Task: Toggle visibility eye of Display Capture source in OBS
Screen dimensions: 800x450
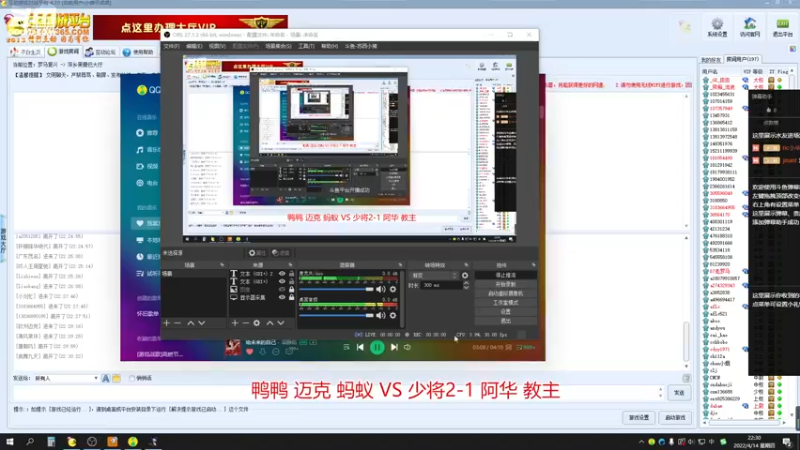Action: click(282, 297)
